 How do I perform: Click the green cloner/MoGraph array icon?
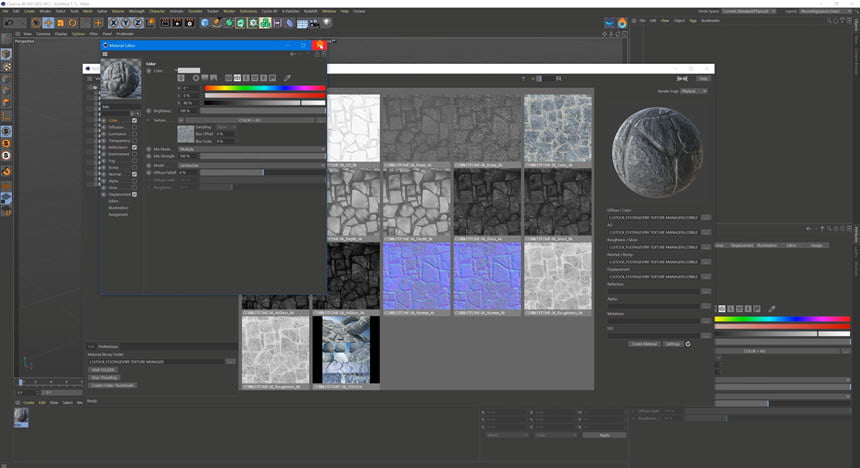(x=265, y=23)
